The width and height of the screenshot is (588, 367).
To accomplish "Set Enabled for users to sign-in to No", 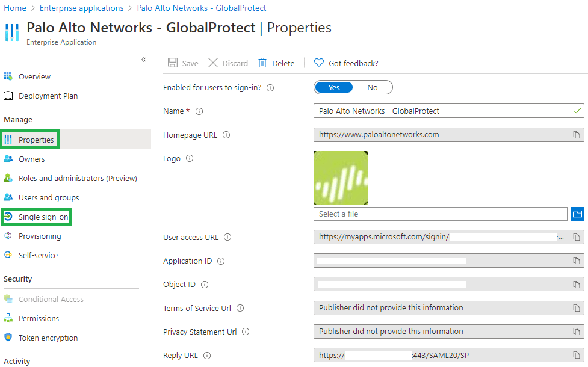I will click(x=373, y=87).
